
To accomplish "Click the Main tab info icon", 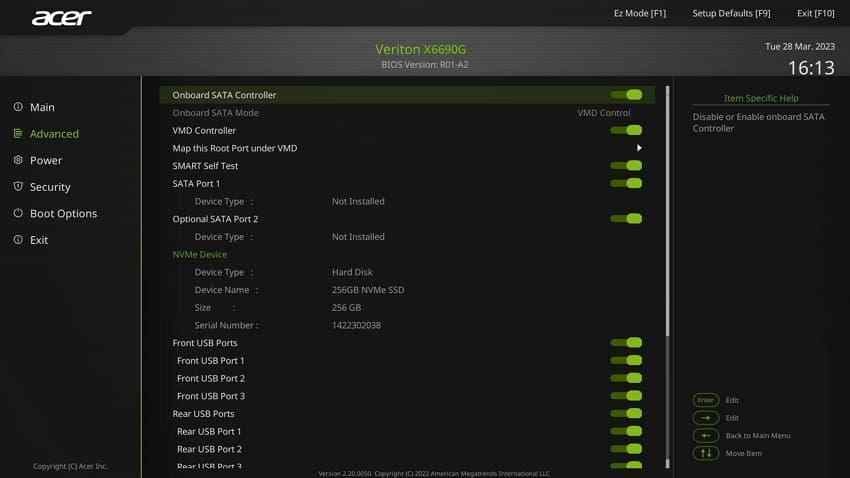I will pos(18,107).
